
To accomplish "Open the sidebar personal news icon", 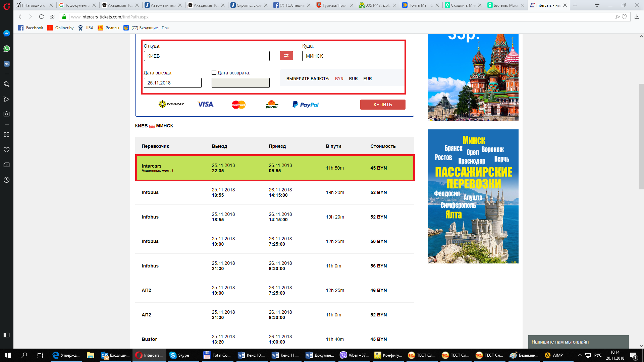I will (6, 165).
